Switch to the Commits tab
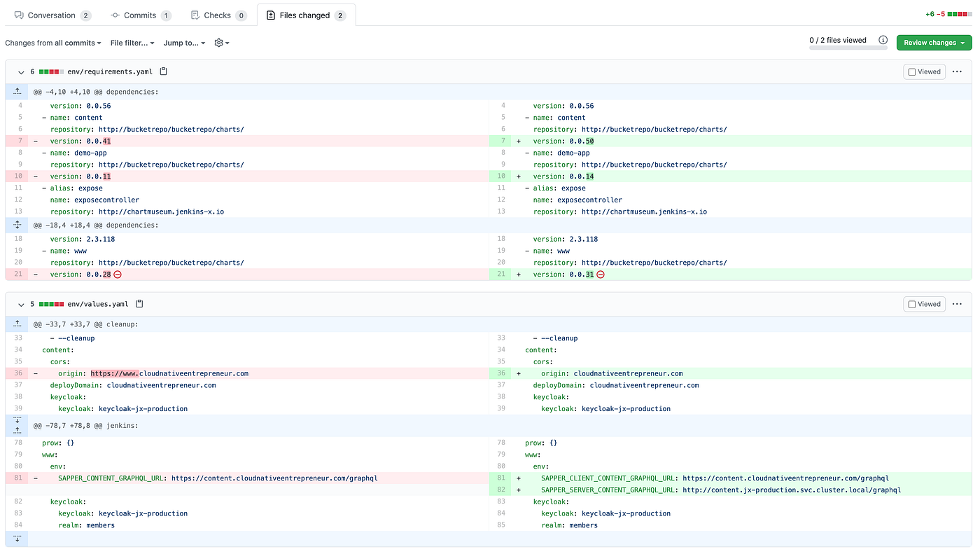The width and height of the screenshot is (980, 554). tap(141, 15)
